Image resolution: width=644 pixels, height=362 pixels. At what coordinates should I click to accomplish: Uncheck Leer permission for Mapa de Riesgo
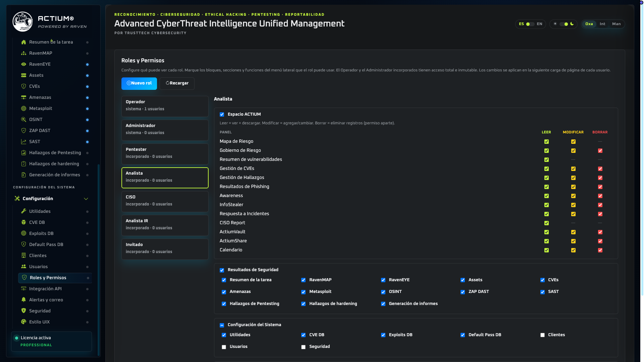click(546, 142)
